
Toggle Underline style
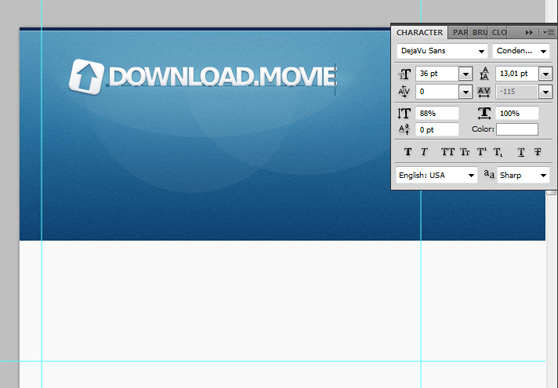(x=521, y=152)
